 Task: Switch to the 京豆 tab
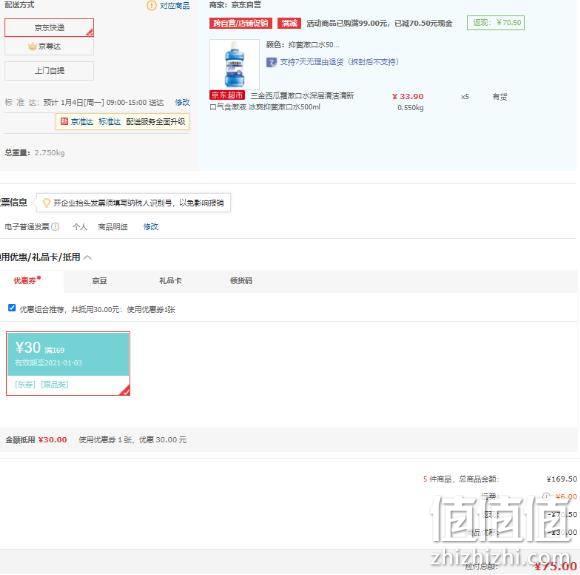tap(100, 281)
